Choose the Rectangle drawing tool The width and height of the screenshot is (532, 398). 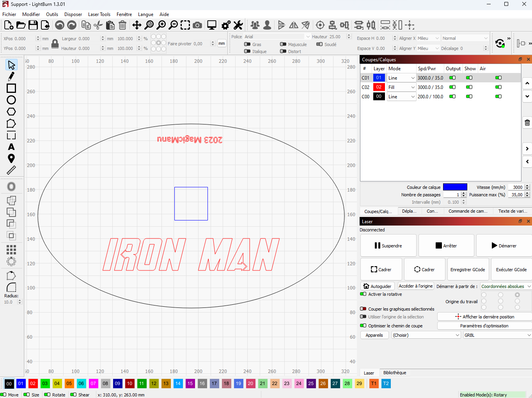pos(11,89)
